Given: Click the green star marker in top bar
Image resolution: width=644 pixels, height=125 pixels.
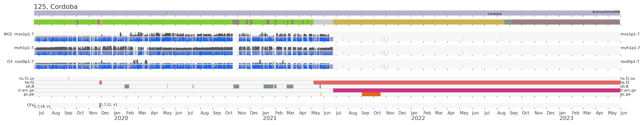Looking at the screenshot, I should click(x=167, y=13).
